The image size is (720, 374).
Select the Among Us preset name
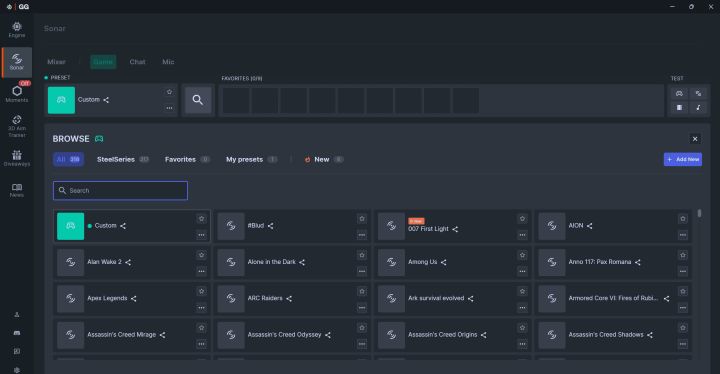[422, 262]
